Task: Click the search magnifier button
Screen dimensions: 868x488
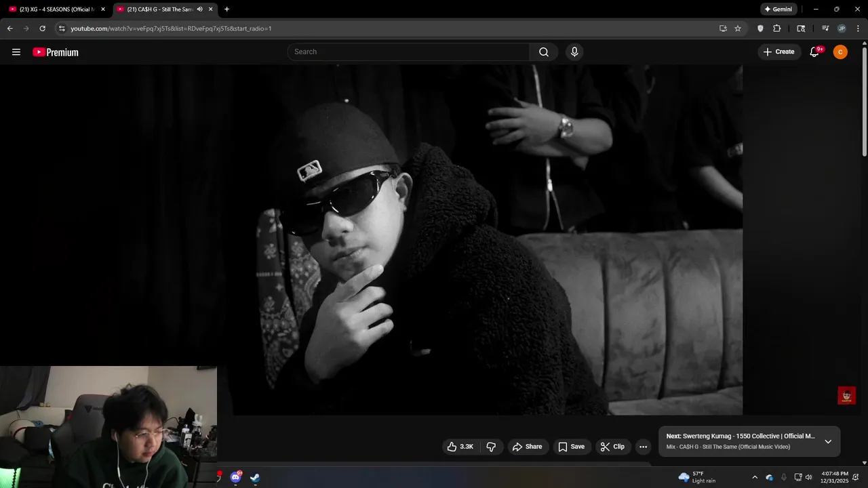Action: pos(544,52)
